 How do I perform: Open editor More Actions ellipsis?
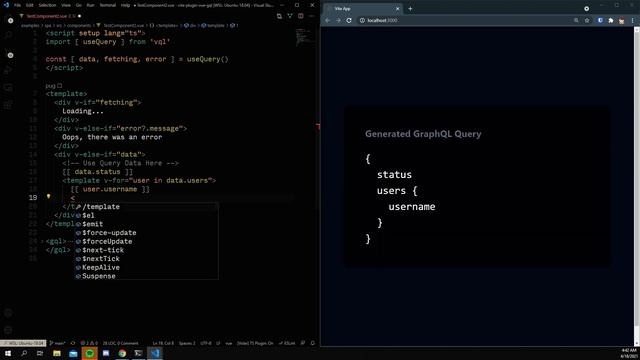[311, 16]
